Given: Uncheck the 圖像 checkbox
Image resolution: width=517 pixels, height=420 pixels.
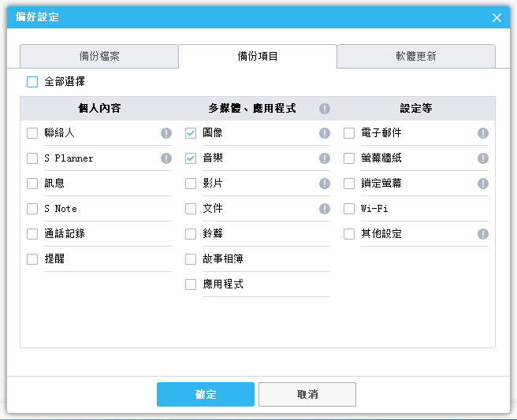Looking at the screenshot, I should [191, 133].
